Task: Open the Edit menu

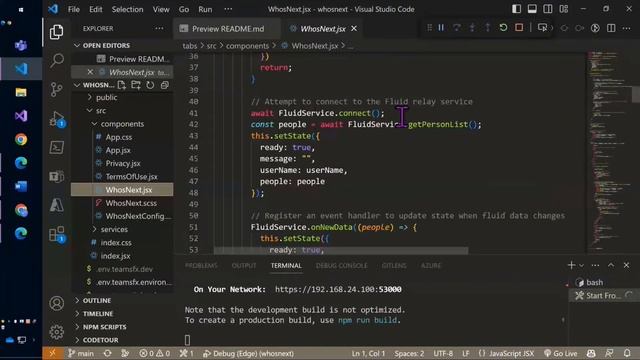Action: point(96,9)
